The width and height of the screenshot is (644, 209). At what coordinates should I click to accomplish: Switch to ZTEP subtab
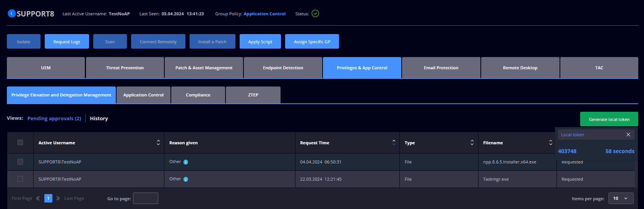coord(253,95)
